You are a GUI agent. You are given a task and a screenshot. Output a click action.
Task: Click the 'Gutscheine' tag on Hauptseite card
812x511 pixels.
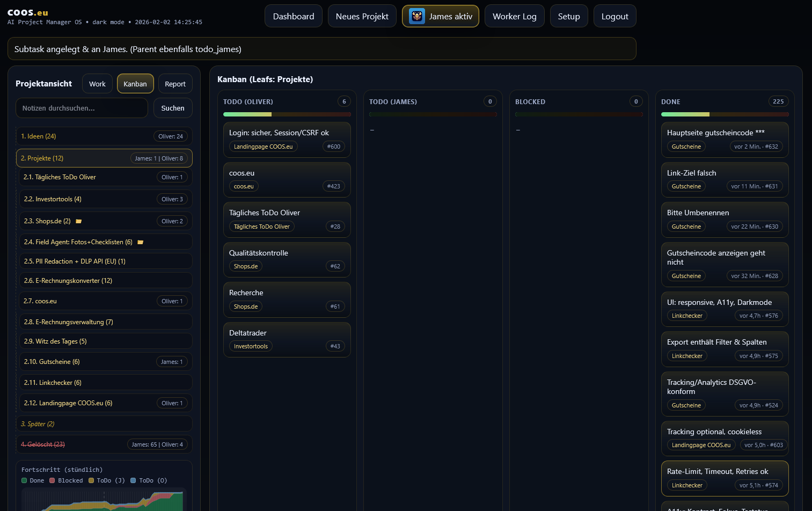pyautogui.click(x=686, y=146)
